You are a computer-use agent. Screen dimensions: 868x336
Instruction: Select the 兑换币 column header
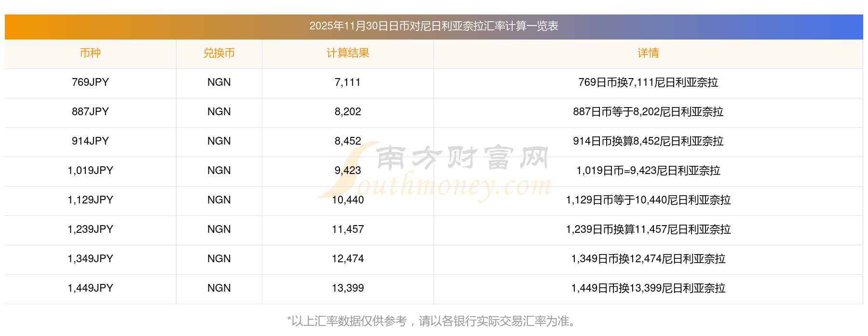pos(219,53)
